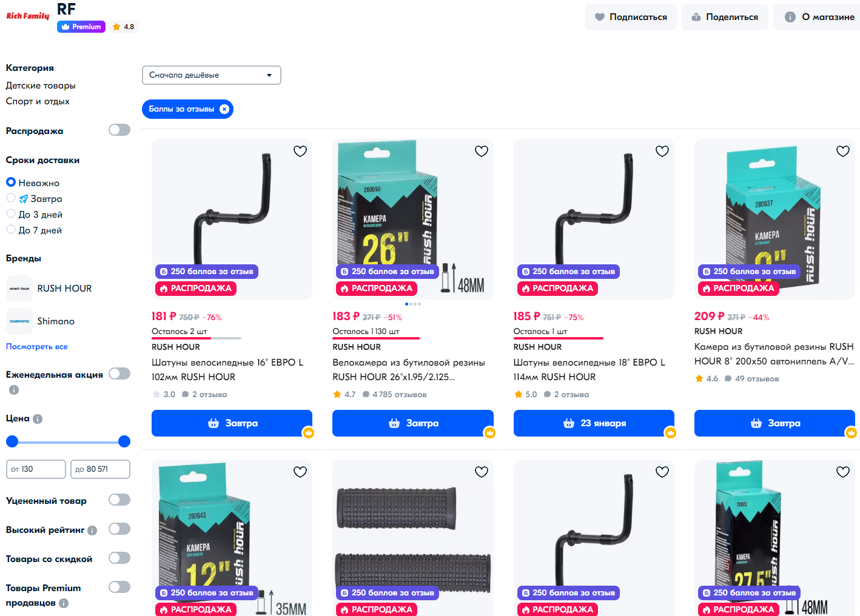
Task: Click info icon next to Высокий рейтинг
Action: point(92,531)
